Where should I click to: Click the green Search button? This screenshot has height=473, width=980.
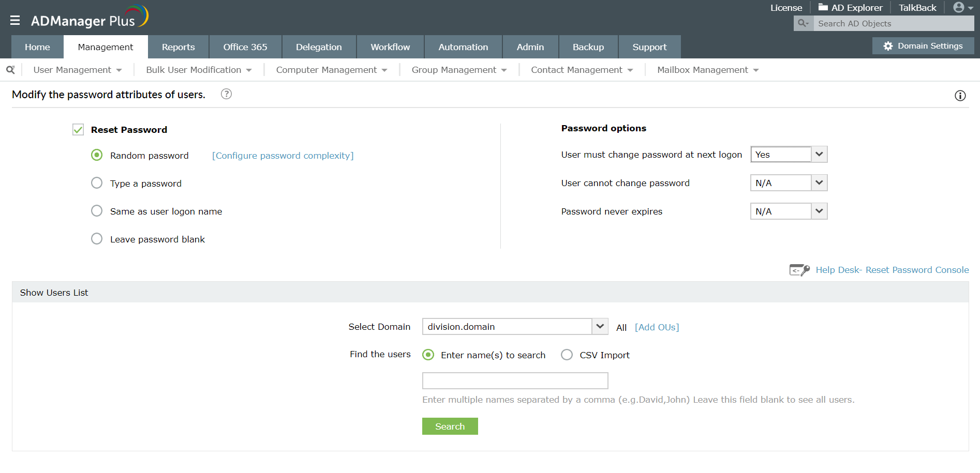coord(450,426)
